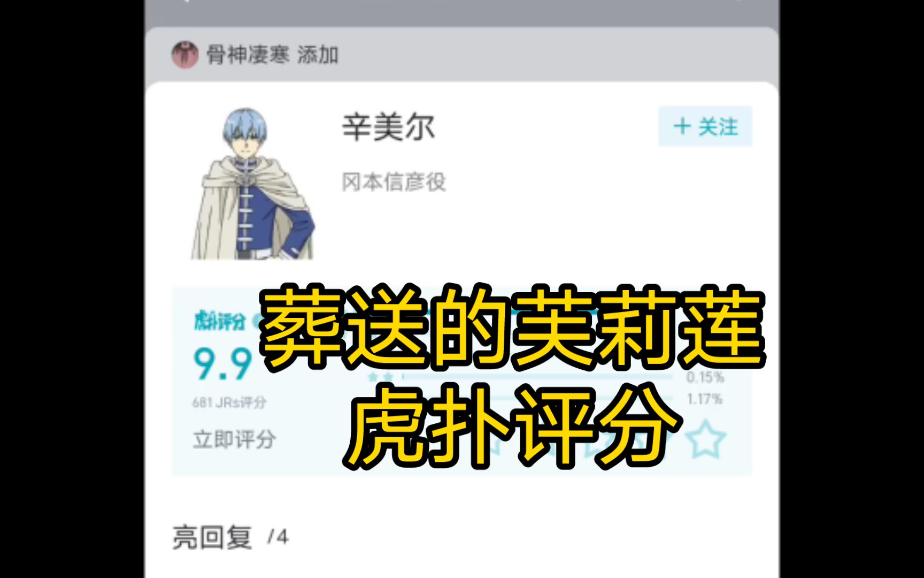
Task: Open voice actor 冈本信彦役 label
Action: (x=394, y=182)
